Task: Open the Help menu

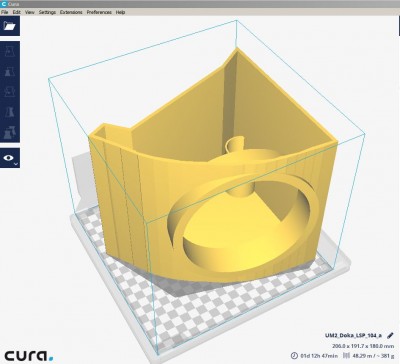Action: 120,12
